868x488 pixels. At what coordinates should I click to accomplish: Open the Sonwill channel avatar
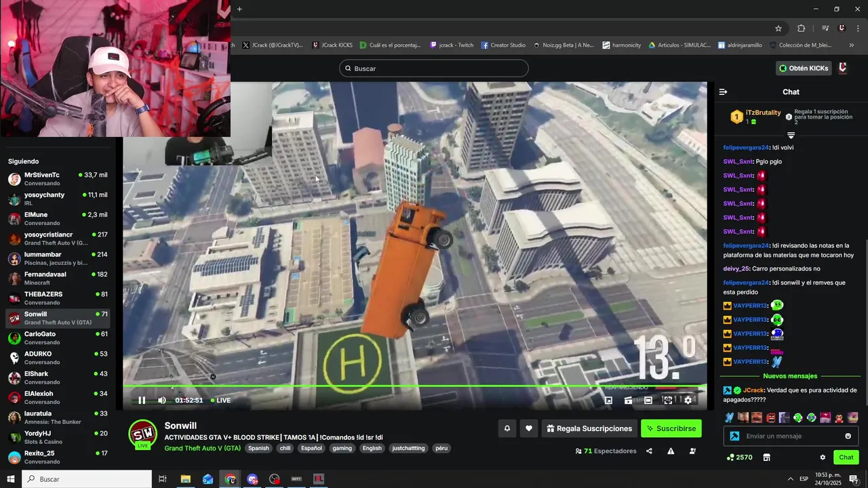[143, 434]
